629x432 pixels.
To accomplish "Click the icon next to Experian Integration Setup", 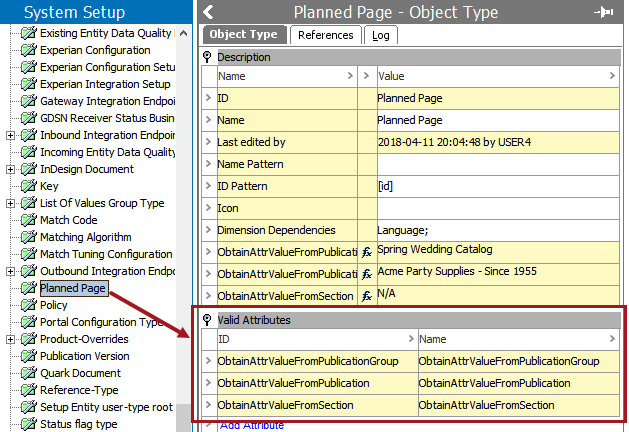I will click(29, 84).
